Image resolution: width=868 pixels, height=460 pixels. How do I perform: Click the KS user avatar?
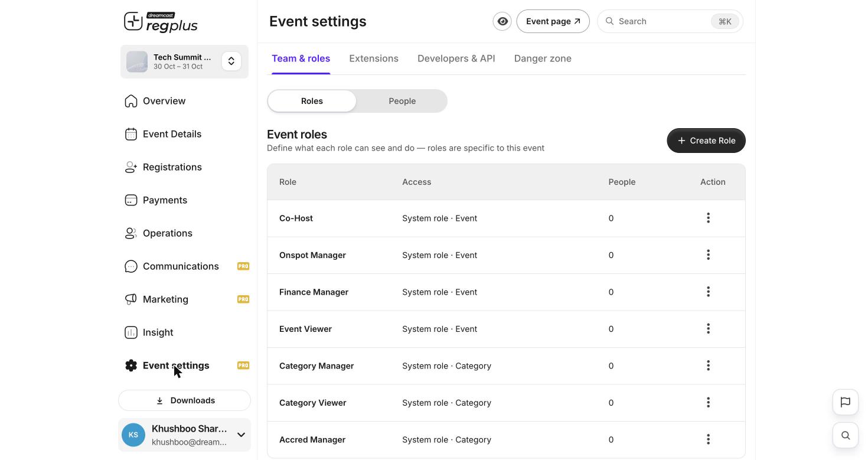pos(133,435)
